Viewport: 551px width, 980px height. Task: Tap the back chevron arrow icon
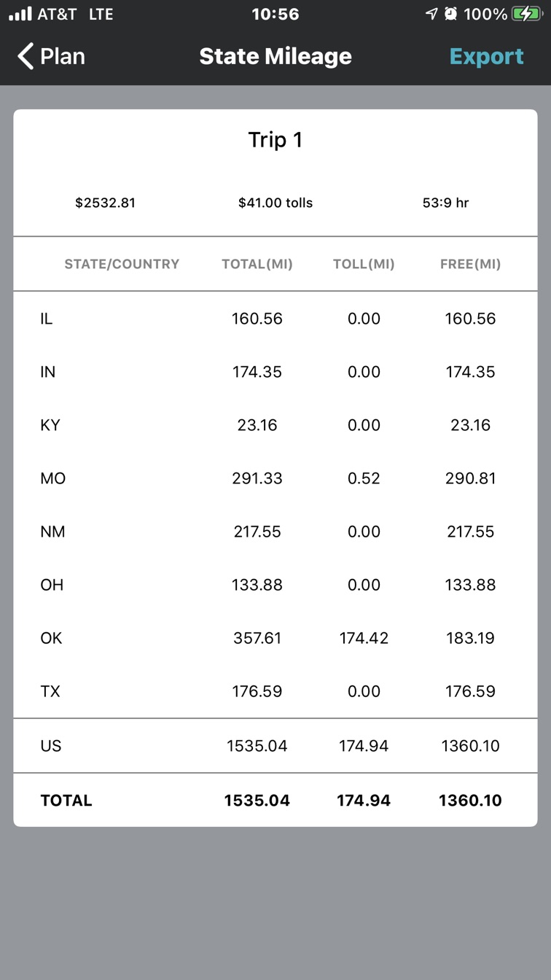[x=26, y=56]
